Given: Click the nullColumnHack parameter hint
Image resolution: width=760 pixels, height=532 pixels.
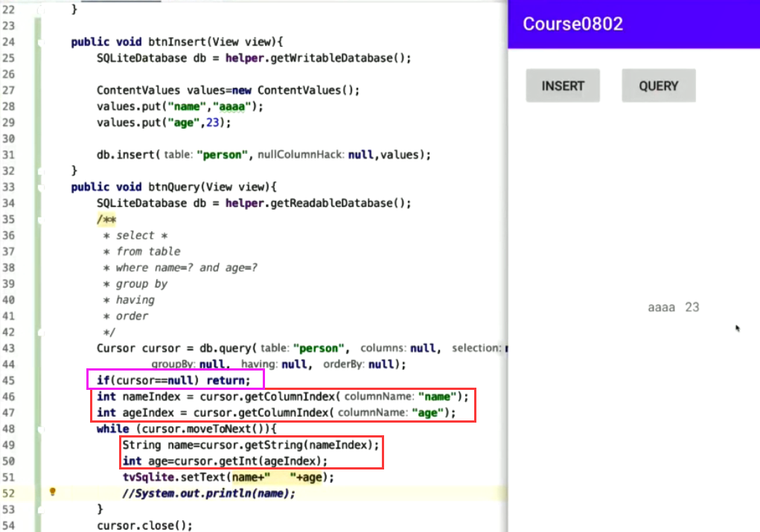Looking at the screenshot, I should click(x=301, y=155).
